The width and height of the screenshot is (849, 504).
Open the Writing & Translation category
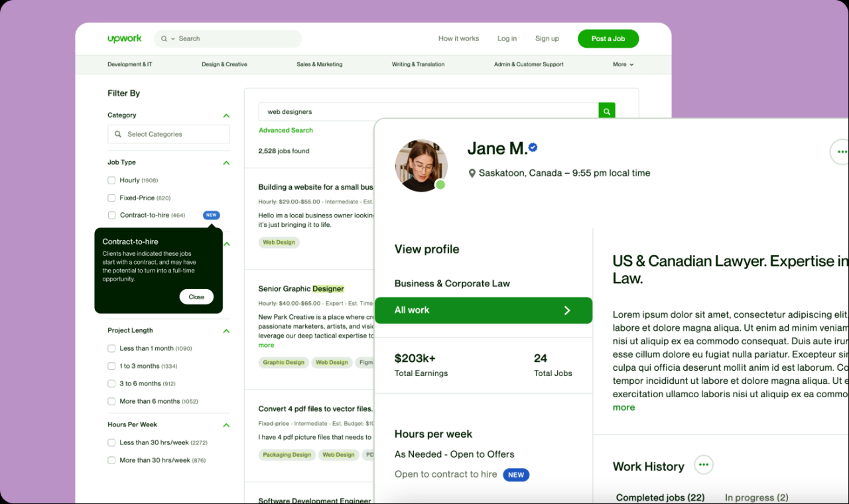tap(418, 64)
